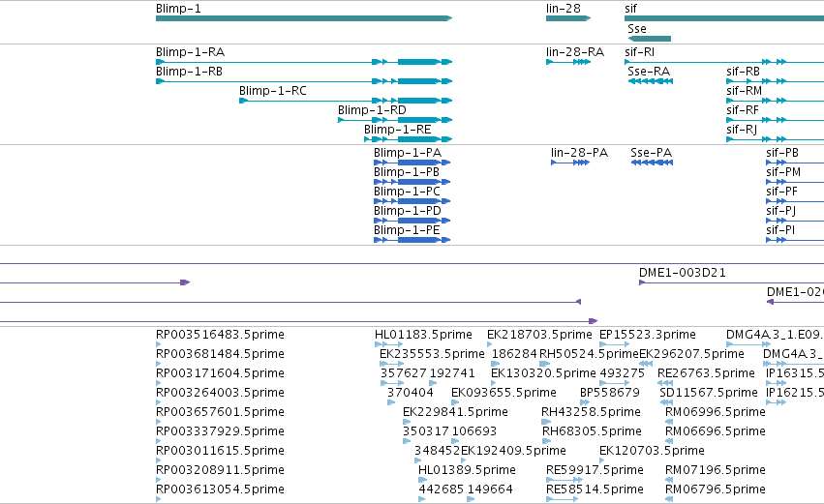
Task: Click the Blimp-1 gene label
Action: point(178,9)
